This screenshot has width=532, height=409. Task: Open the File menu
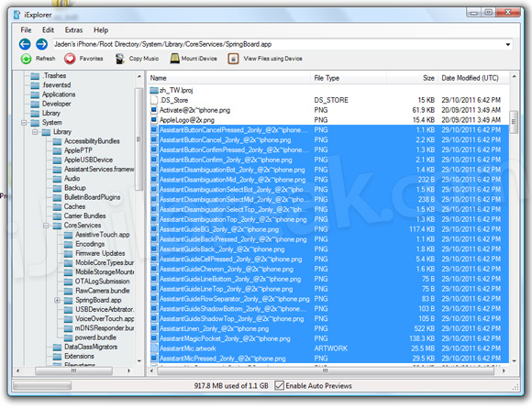pyautogui.click(x=26, y=30)
